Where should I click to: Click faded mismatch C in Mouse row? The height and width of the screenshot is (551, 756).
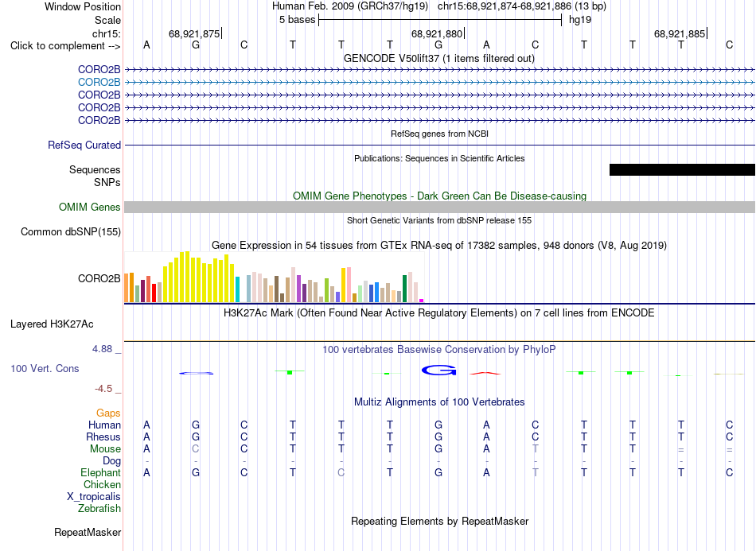pos(195,449)
